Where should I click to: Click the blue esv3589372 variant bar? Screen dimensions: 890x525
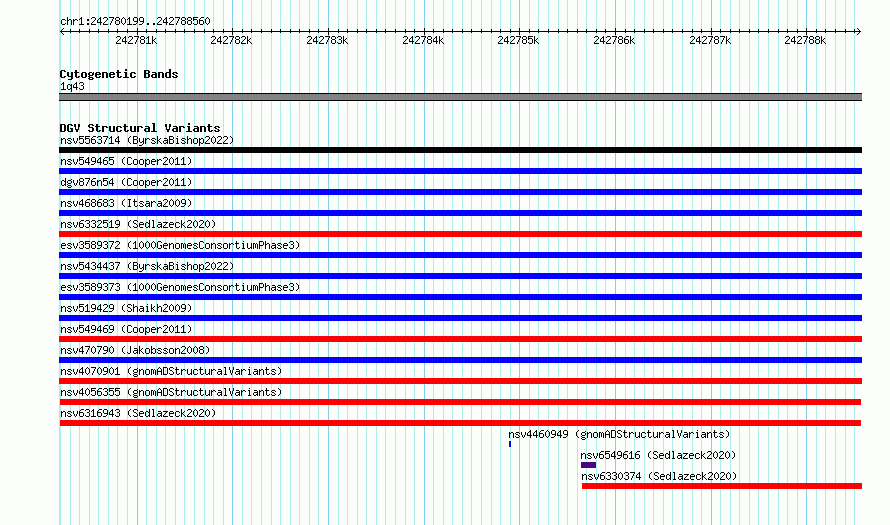[x=460, y=255]
